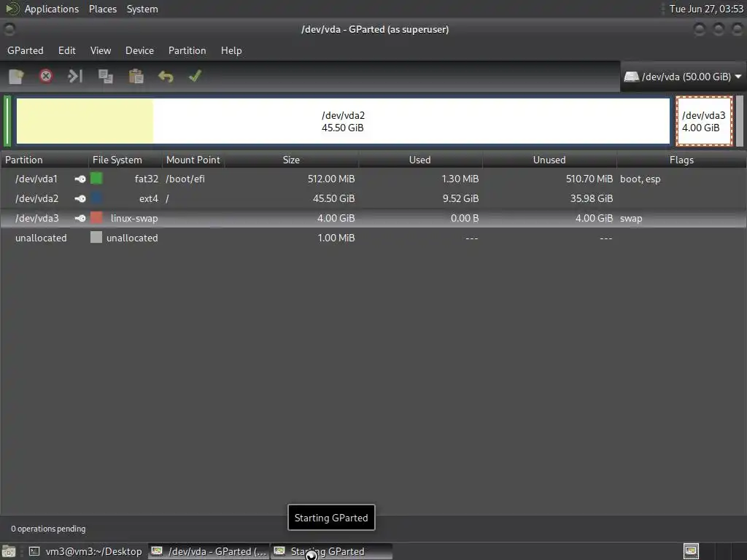Image resolution: width=747 pixels, height=560 pixels.
Task: Open the Device menu
Action: click(x=139, y=50)
